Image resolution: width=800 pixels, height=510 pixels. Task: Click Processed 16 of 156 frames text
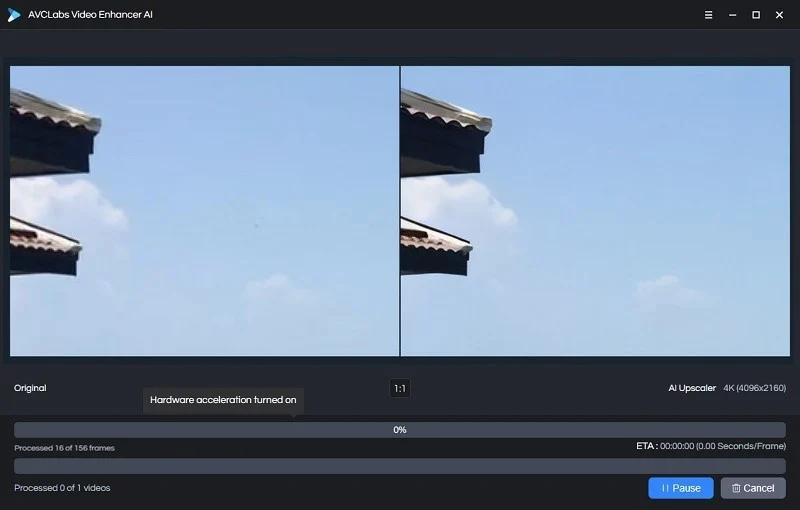click(64, 448)
